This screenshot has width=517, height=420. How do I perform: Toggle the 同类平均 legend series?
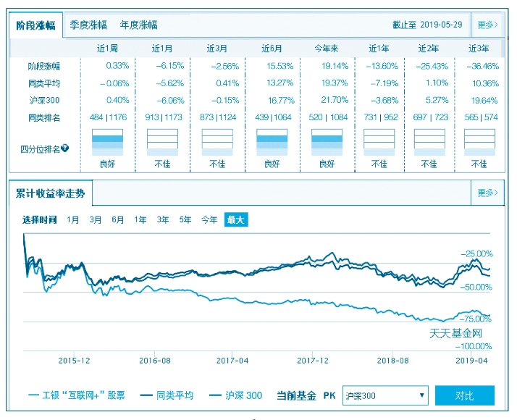point(167,395)
